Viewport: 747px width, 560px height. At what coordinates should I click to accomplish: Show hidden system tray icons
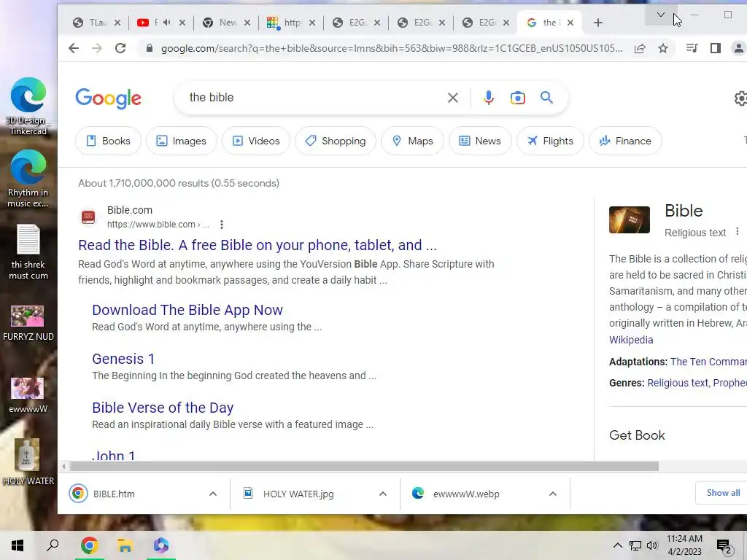617,545
